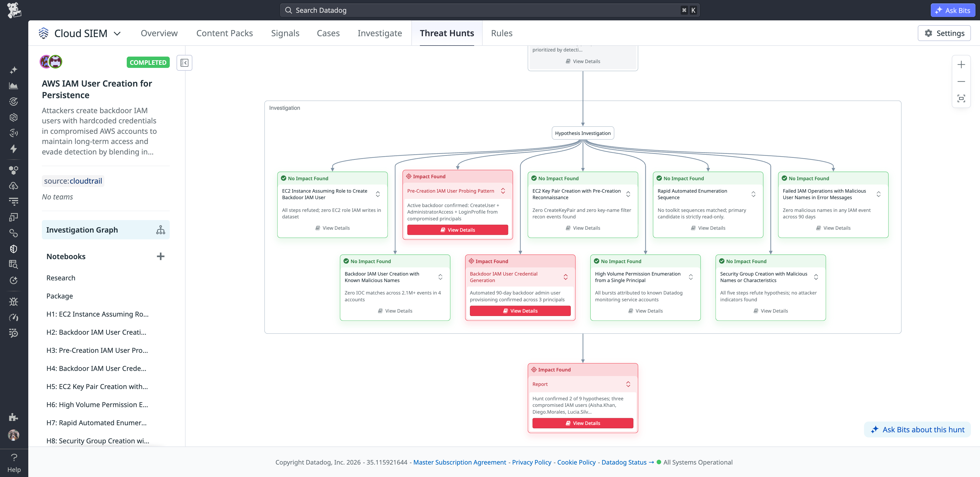Open the user avatar in the sidebar
The image size is (980, 477).
[14, 435]
